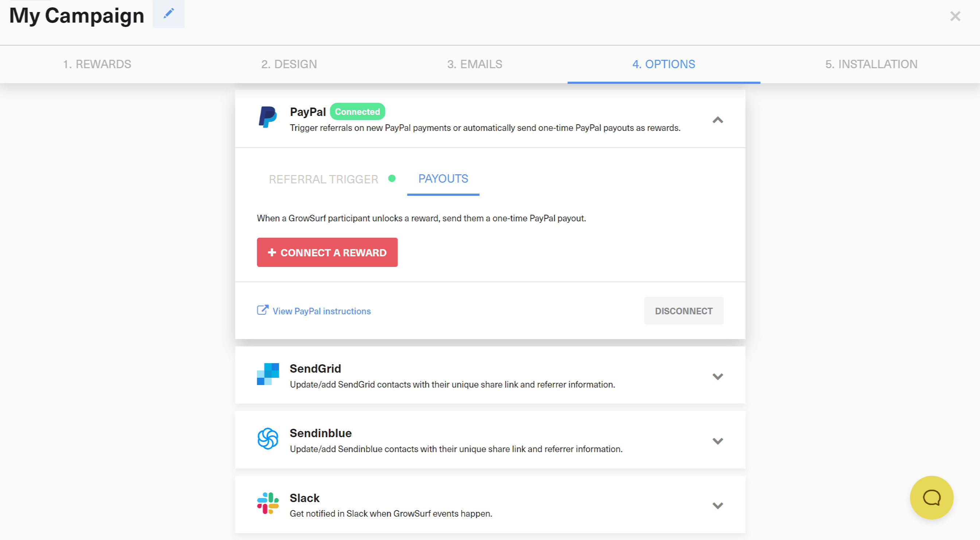Viewport: 980px width, 540px height.
Task: Go to the Installation tab
Action: click(871, 64)
